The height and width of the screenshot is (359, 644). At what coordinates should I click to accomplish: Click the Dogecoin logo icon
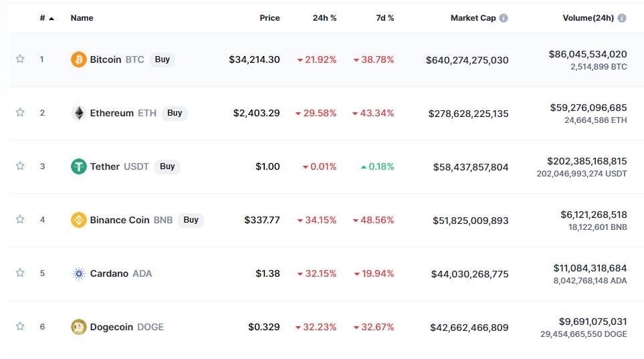(x=79, y=327)
